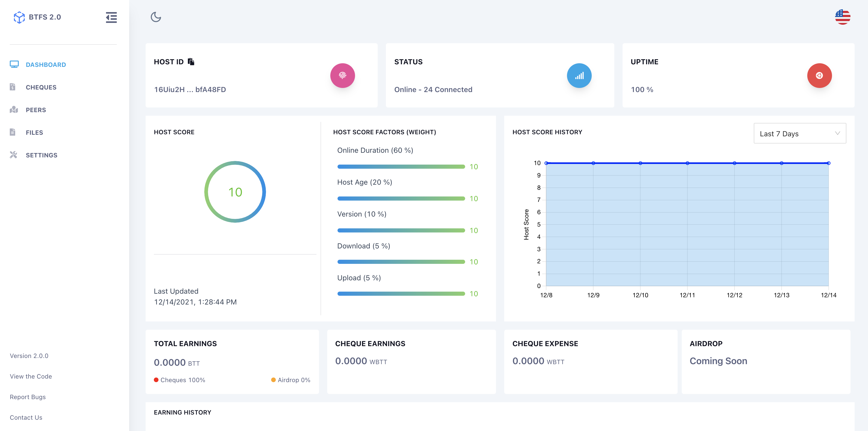The image size is (868, 431).
Task: Click the Online Duration weight progress bar
Action: click(x=401, y=166)
